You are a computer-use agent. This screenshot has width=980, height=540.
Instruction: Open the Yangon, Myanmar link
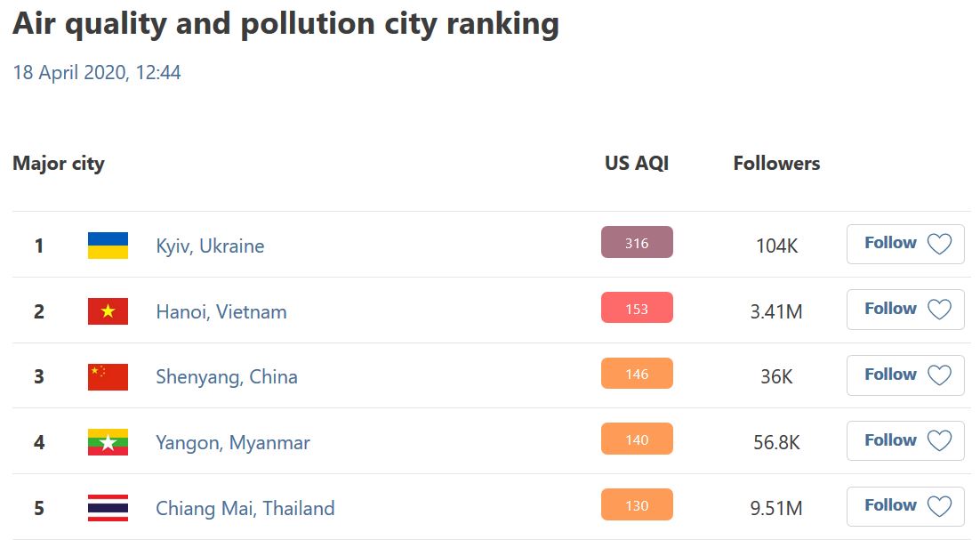[233, 443]
